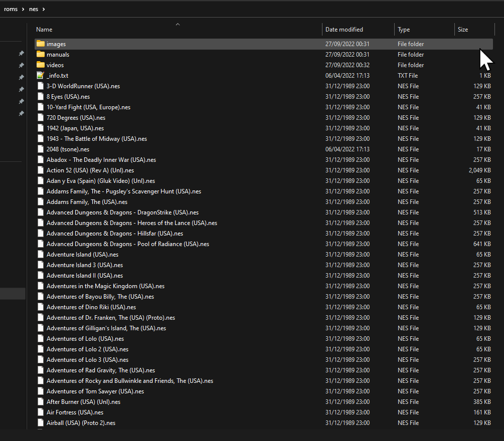Click the file icon of 10-Yard Fight (USA, Europe).nes
The image size is (504, 441).
(41, 107)
